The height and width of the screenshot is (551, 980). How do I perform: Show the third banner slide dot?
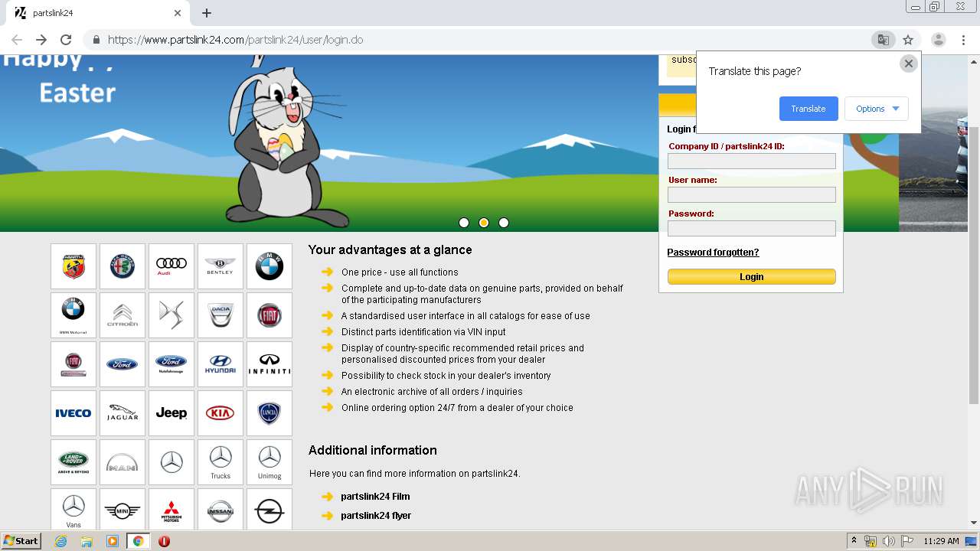(504, 223)
